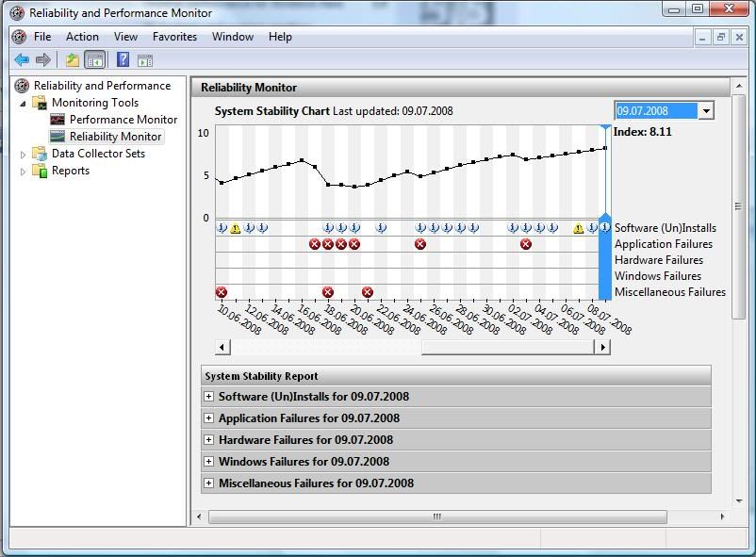Click the Back arrow toolbar icon
The width and height of the screenshot is (756, 557).
point(22,60)
